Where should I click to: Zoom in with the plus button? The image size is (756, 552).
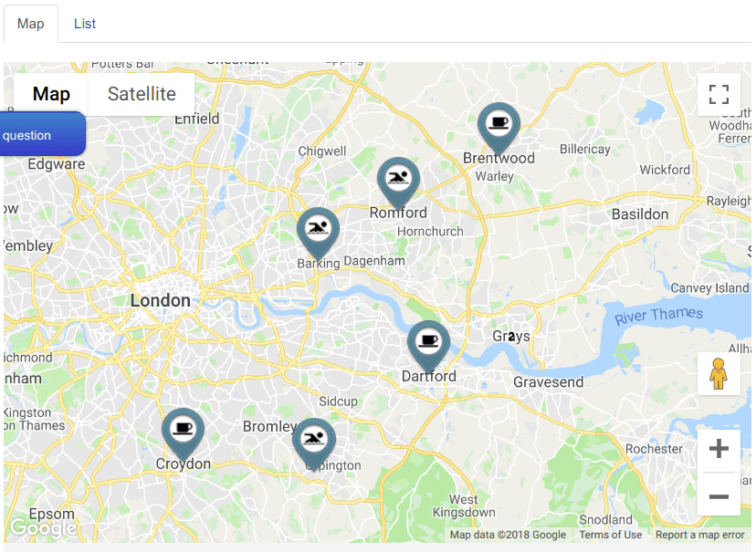[x=719, y=449]
